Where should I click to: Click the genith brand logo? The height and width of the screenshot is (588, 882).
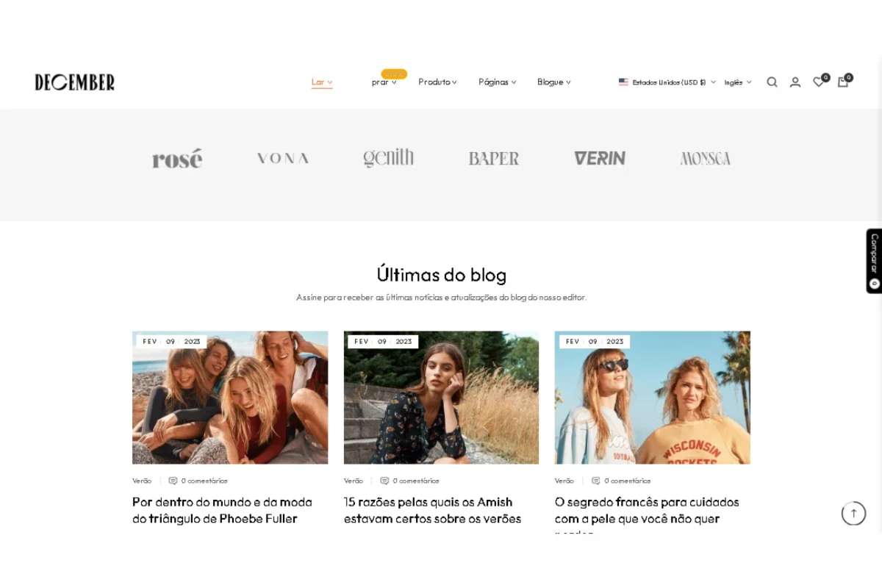pyautogui.click(x=388, y=158)
